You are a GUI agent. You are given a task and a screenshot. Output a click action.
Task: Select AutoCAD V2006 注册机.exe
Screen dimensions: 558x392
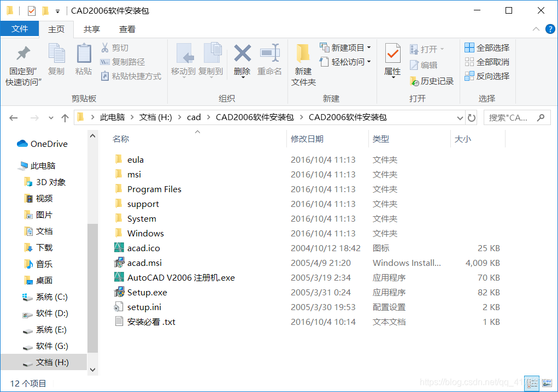(x=181, y=277)
